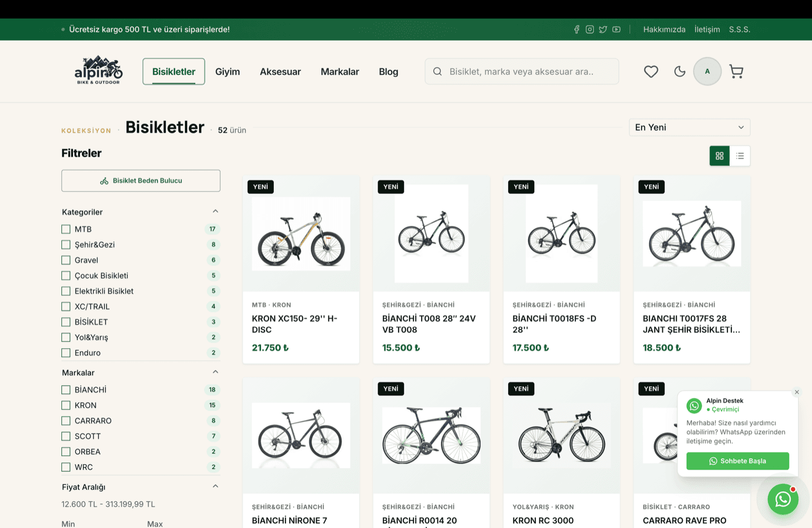Viewport: 812px width, 528px height.
Task: Open the Giyim nav menu
Action: pos(227,71)
